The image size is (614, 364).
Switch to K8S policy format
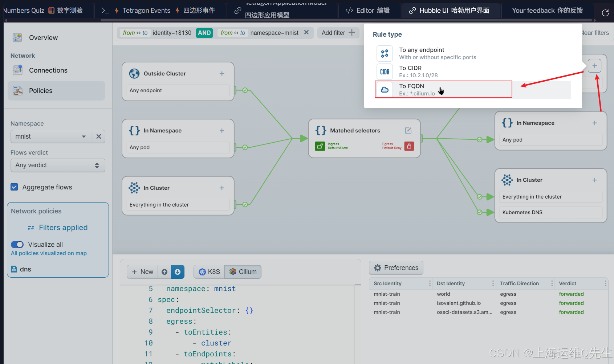tap(209, 272)
